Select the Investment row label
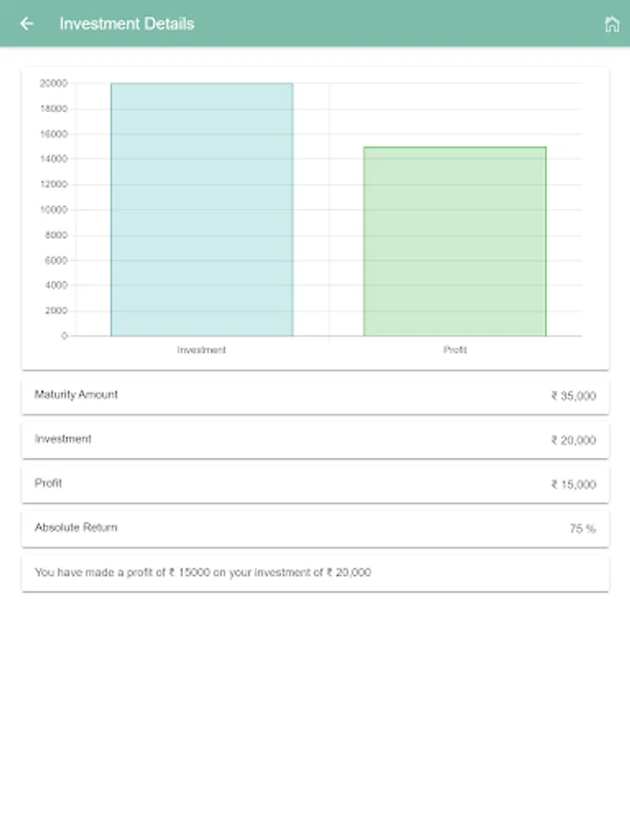Image resolution: width=630 pixels, height=840 pixels. (x=63, y=439)
